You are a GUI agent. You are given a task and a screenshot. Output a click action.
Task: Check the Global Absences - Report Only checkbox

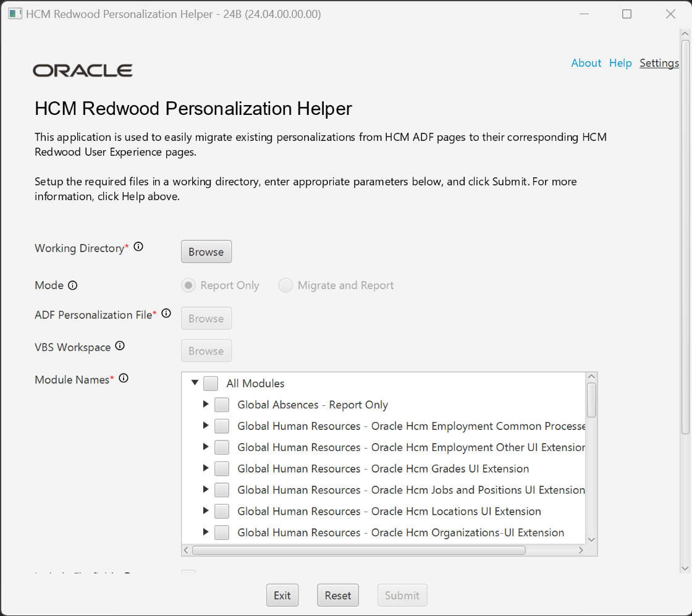221,404
